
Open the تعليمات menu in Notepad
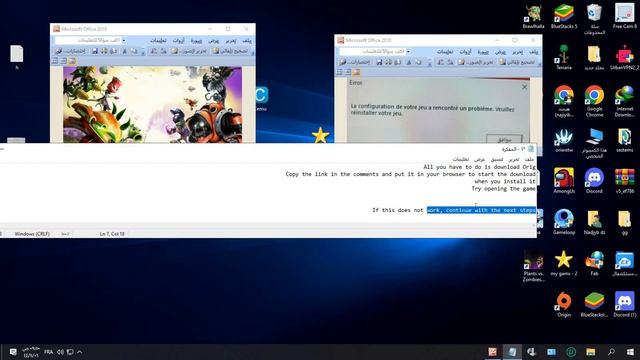461,159
